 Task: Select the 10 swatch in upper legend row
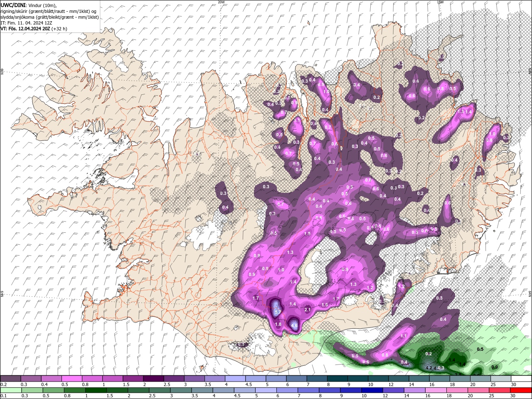click(378, 379)
